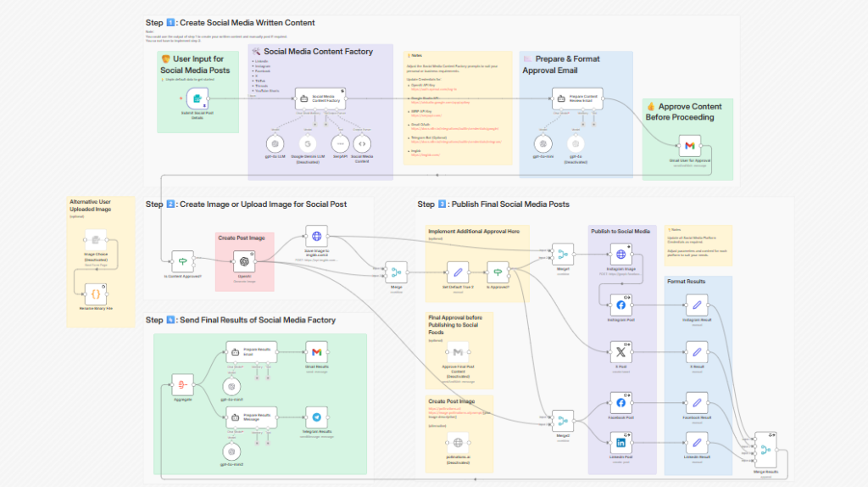Select the deactivated Approve Final Post Content node
Screen dimensions: 868x487
458,352
